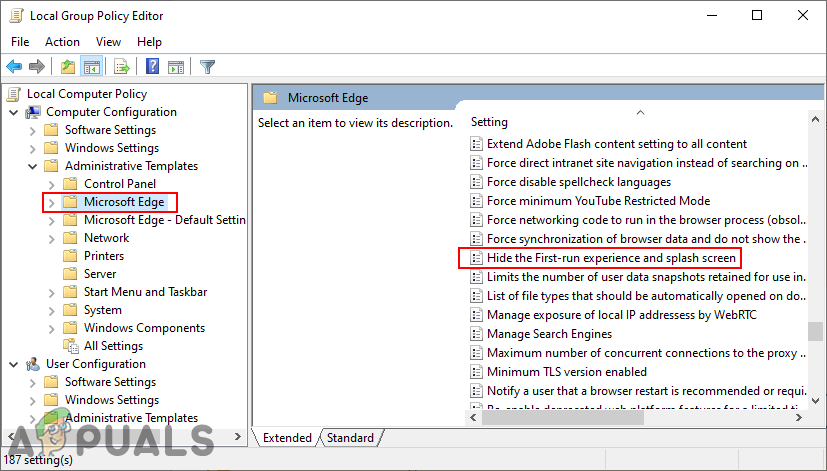827x471 pixels.
Task: Toggle Show/Hide Console Tree toolbar icon
Action: pos(91,67)
